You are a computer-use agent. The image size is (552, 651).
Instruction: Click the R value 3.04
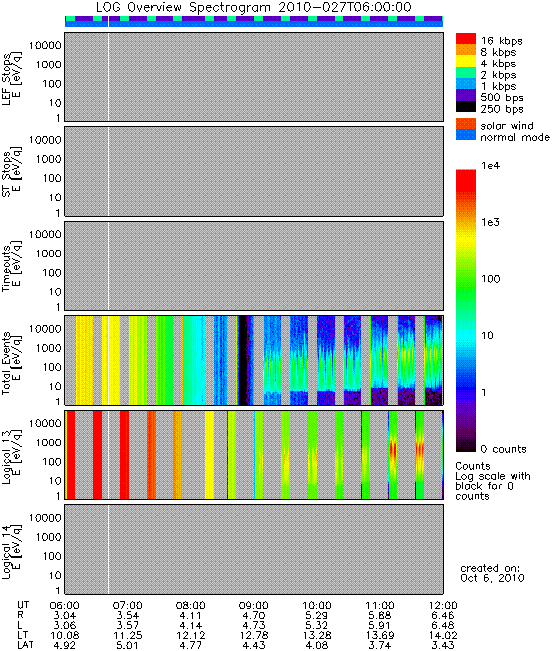(65, 616)
